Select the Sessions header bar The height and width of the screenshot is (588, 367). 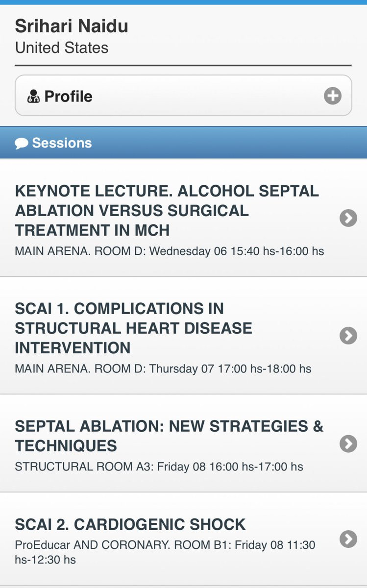[x=183, y=143]
